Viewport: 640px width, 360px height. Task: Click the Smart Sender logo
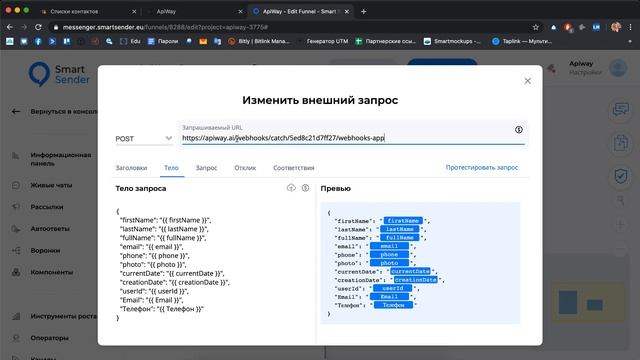click(59, 74)
